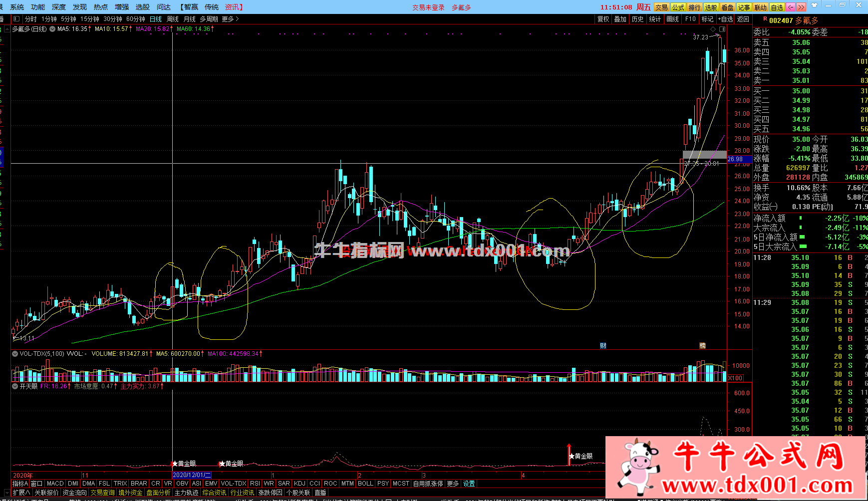Click the sidebar panel toggle icon
This screenshot has width=868, height=501.
[16, 19]
